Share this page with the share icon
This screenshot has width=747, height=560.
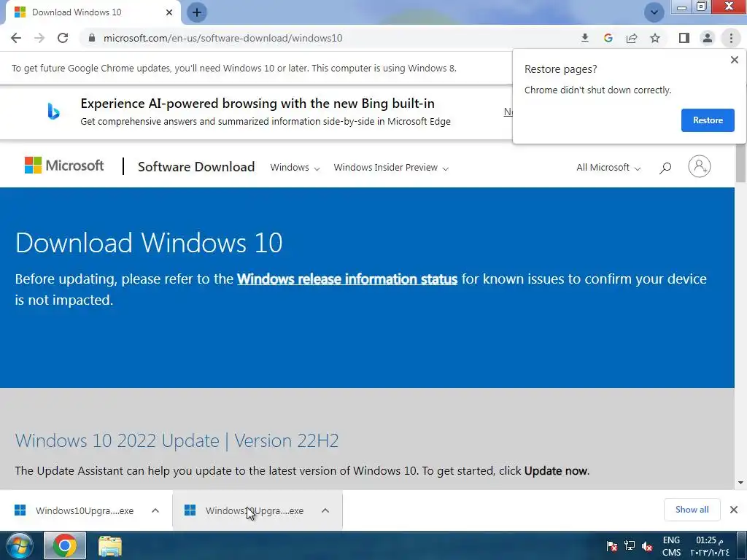pyautogui.click(x=632, y=38)
